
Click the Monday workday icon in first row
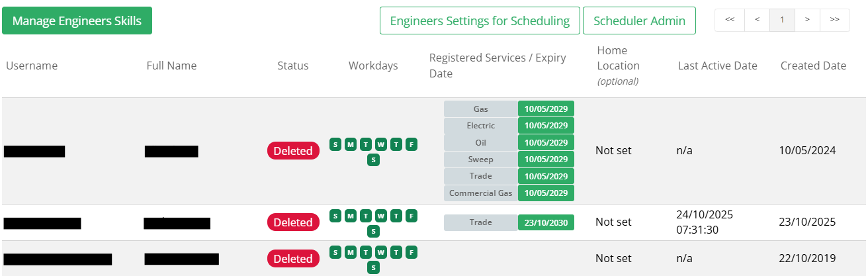350,144
